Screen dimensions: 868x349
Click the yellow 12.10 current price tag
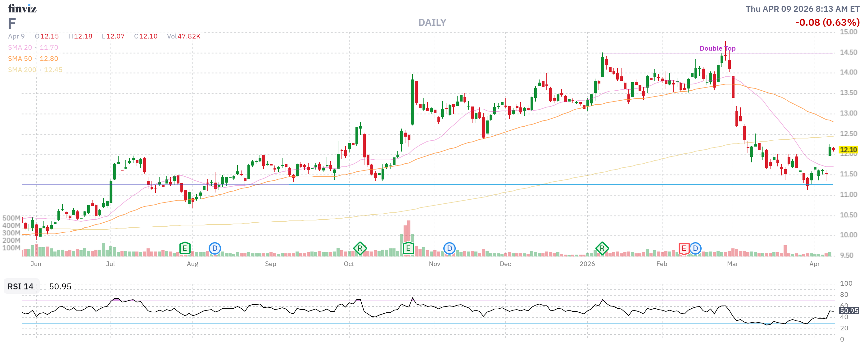[x=848, y=150]
